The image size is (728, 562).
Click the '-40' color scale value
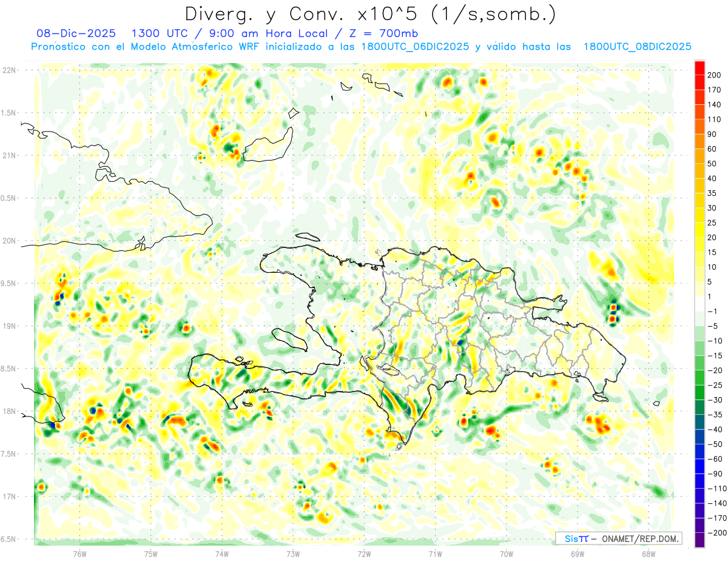(x=715, y=429)
